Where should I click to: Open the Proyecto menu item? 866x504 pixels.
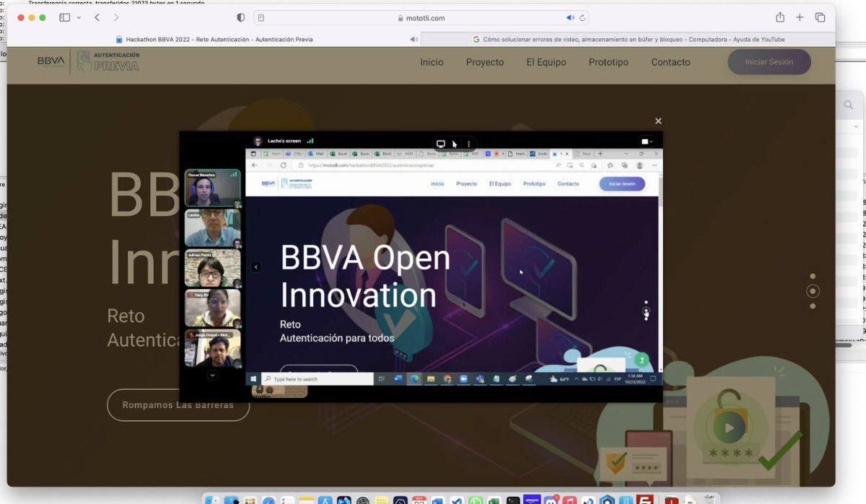click(x=485, y=62)
